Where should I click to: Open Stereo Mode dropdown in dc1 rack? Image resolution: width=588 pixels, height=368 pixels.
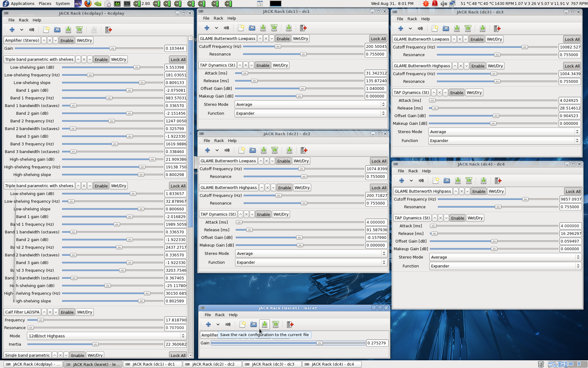pyautogui.click(x=310, y=104)
